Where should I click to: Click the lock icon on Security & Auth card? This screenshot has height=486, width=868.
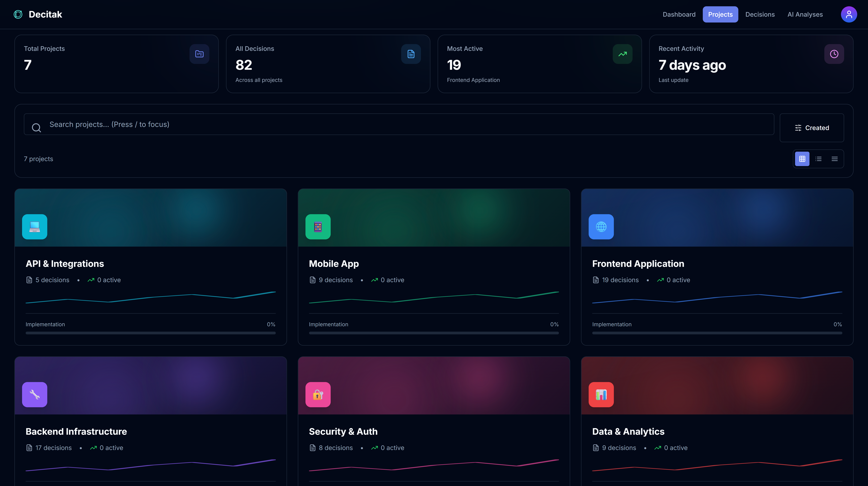pyautogui.click(x=317, y=394)
